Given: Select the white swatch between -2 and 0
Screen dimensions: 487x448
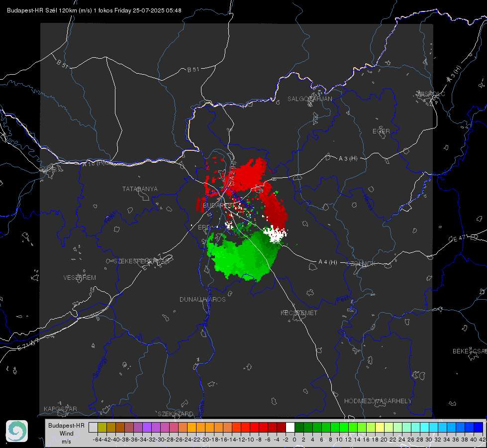Looking at the screenshot, I should point(290,427).
